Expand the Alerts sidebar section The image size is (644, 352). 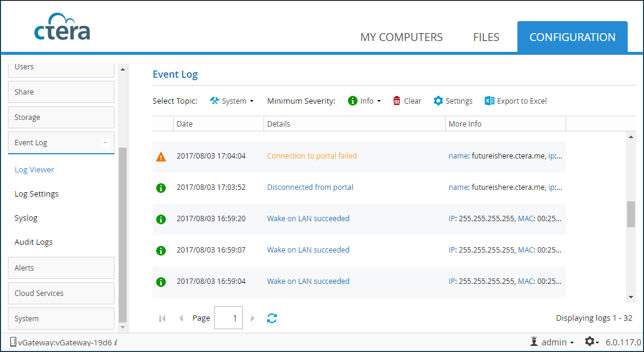(61, 268)
